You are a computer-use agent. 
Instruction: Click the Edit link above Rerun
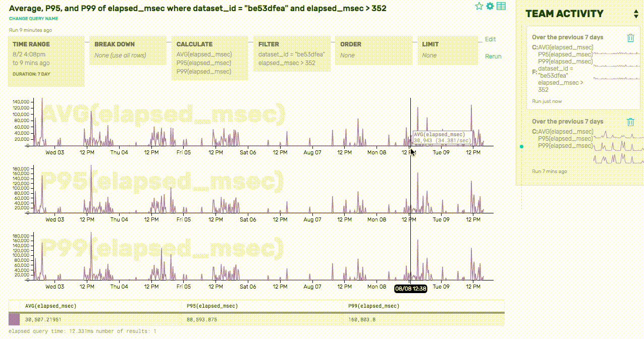(490, 39)
